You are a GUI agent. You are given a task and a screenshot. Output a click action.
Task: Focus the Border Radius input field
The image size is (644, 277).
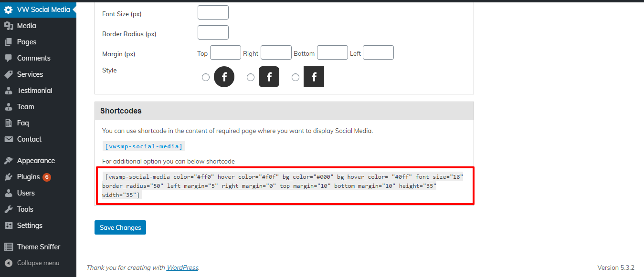click(213, 33)
